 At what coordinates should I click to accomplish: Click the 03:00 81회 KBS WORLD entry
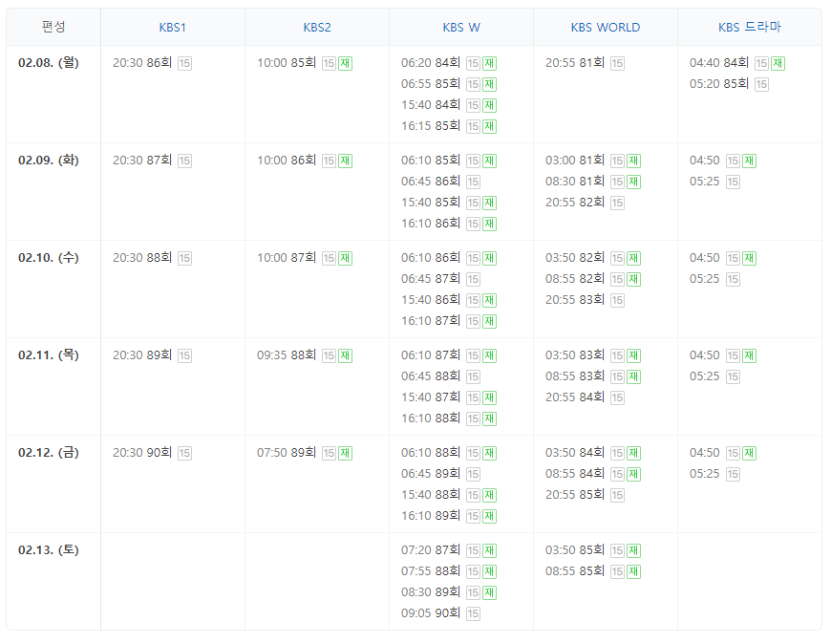(574, 161)
